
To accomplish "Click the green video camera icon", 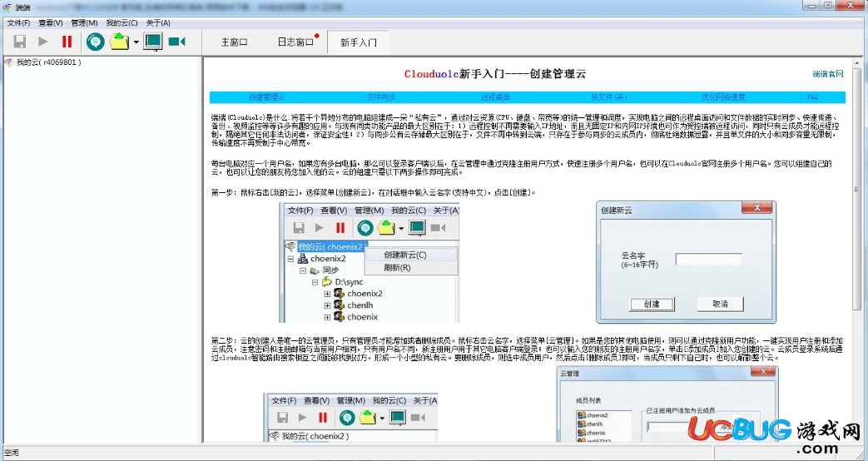I will point(176,42).
